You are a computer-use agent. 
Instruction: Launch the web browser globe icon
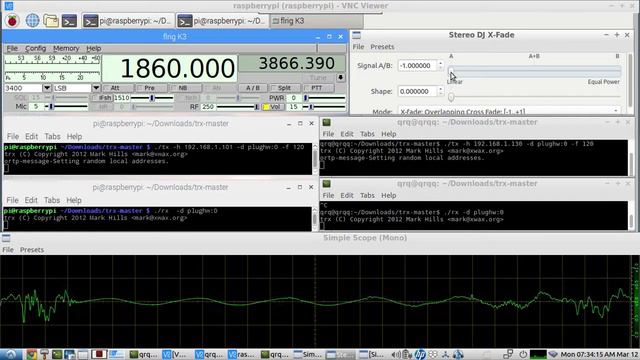(x=32, y=20)
